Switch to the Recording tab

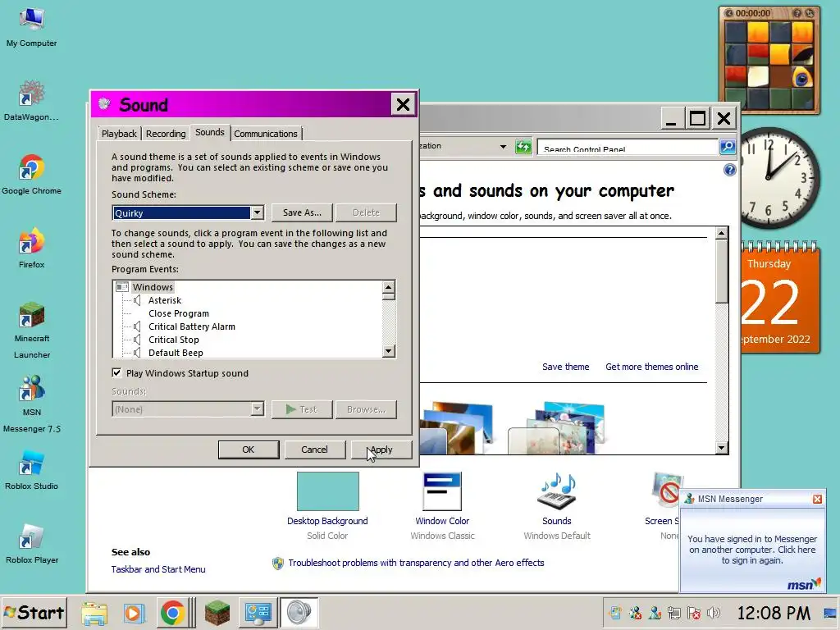[x=166, y=134]
